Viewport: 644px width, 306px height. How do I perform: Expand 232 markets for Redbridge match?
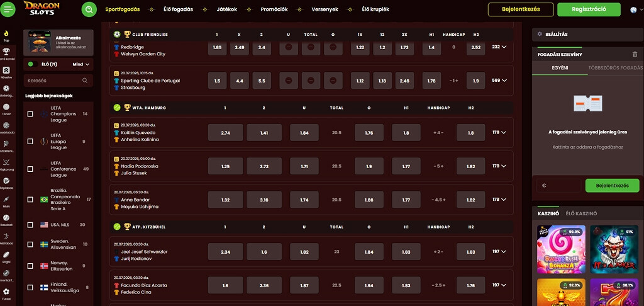499,47
